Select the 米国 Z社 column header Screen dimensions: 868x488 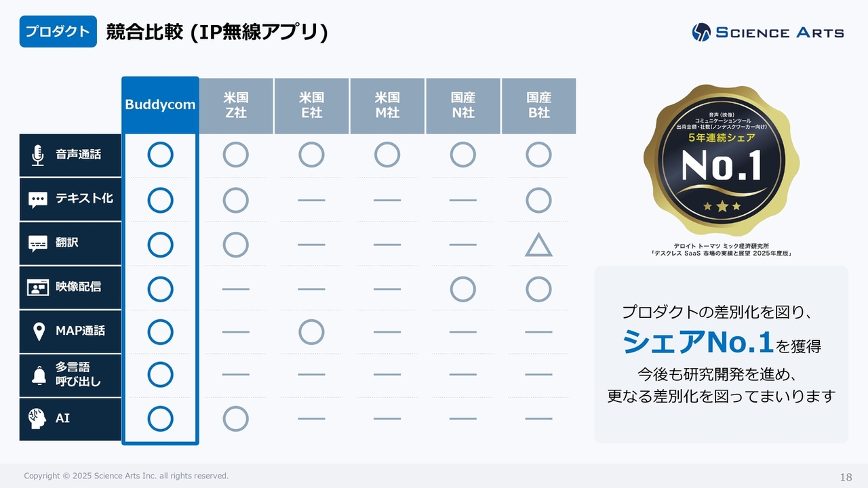click(x=236, y=106)
